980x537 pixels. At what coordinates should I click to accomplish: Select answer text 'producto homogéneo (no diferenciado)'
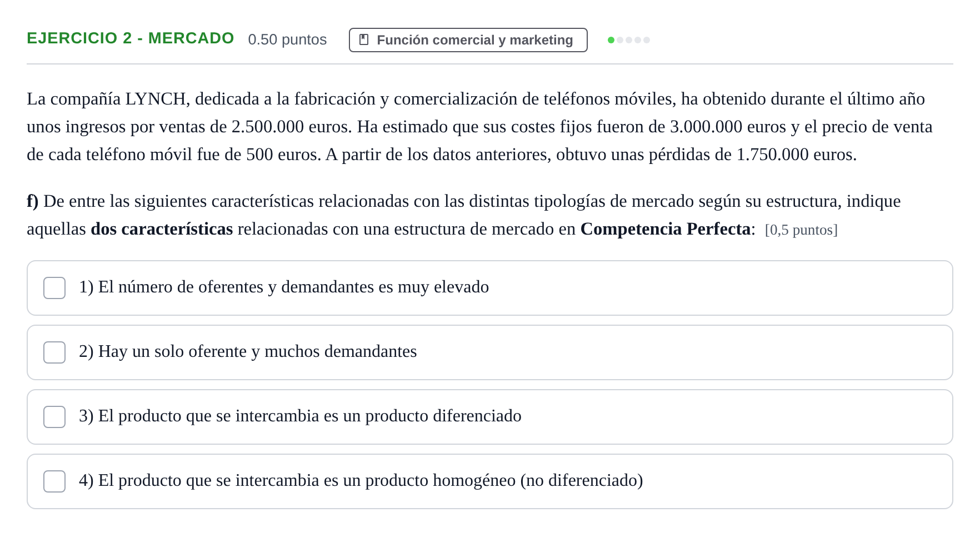(361, 480)
